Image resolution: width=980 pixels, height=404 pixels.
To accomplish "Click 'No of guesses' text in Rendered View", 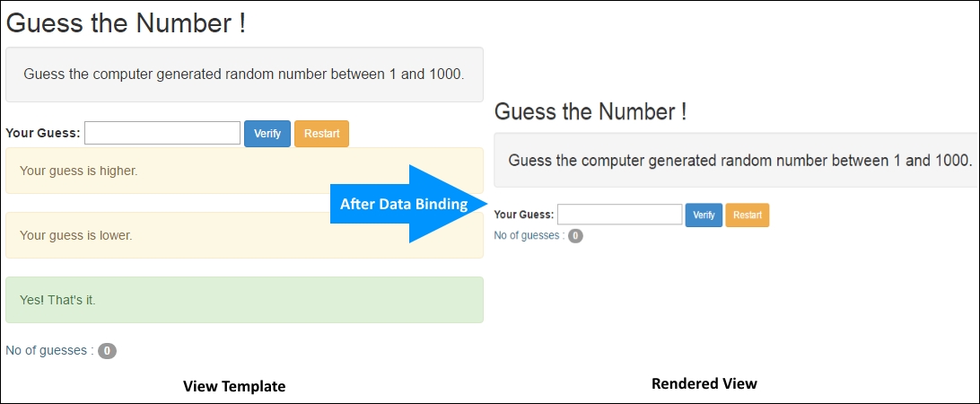I will tap(529, 236).
